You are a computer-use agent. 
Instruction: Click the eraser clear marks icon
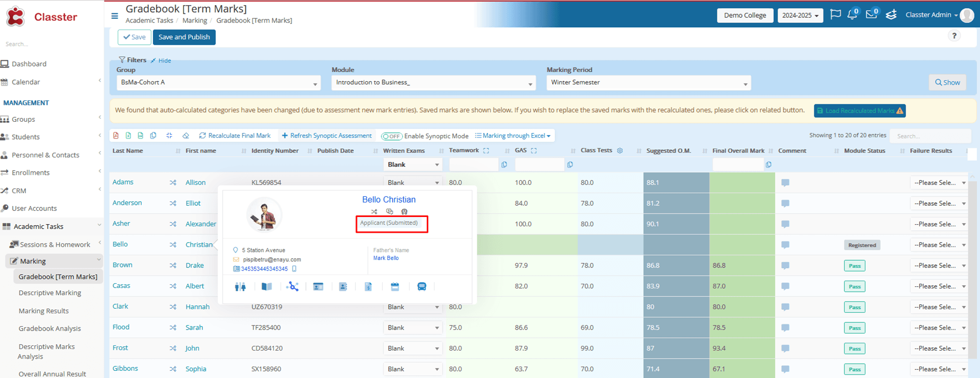tap(186, 136)
